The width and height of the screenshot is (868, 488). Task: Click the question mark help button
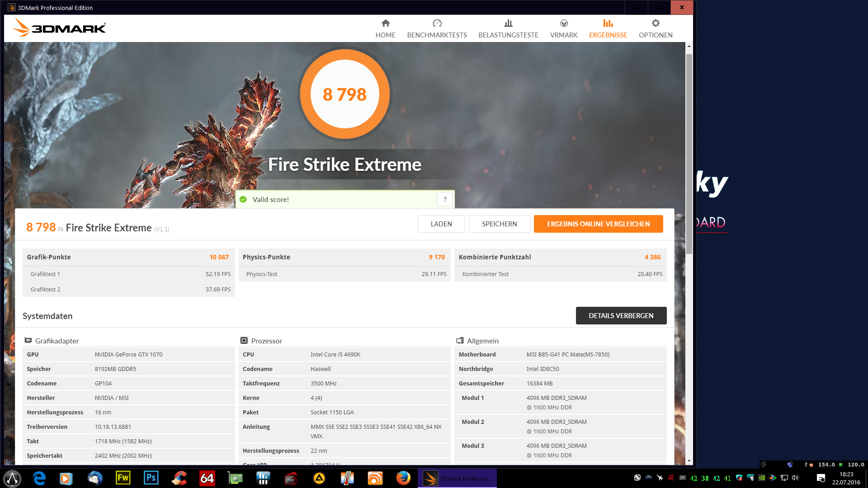[x=445, y=199]
